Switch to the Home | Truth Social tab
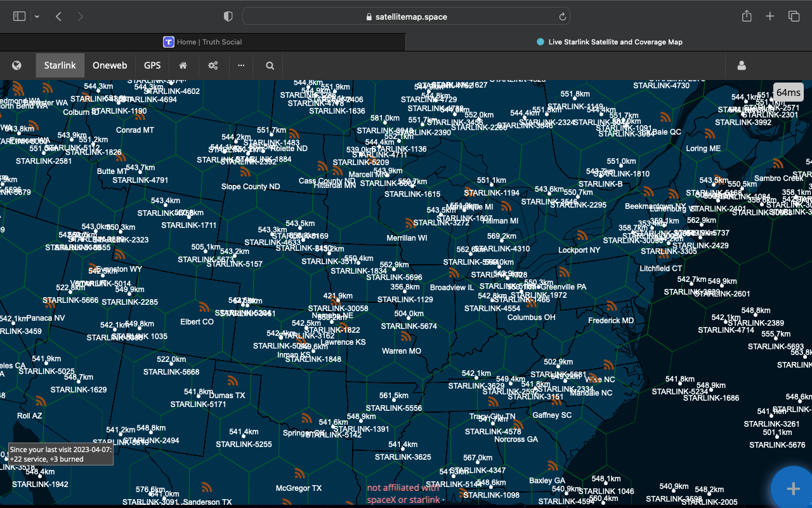The image size is (812, 508). 202,42
